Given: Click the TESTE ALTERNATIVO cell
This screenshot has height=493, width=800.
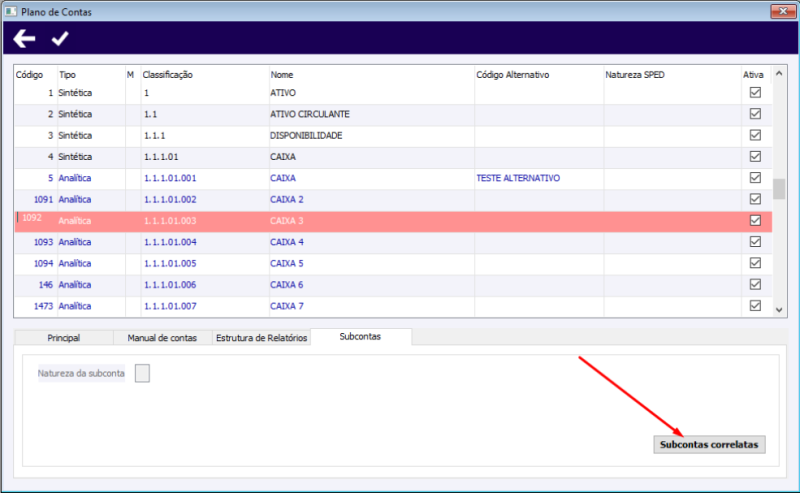Looking at the screenshot, I should point(518,178).
